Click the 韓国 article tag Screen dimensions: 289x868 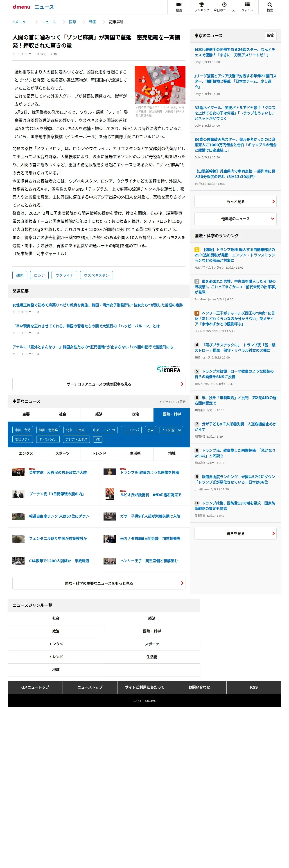tap(20, 275)
